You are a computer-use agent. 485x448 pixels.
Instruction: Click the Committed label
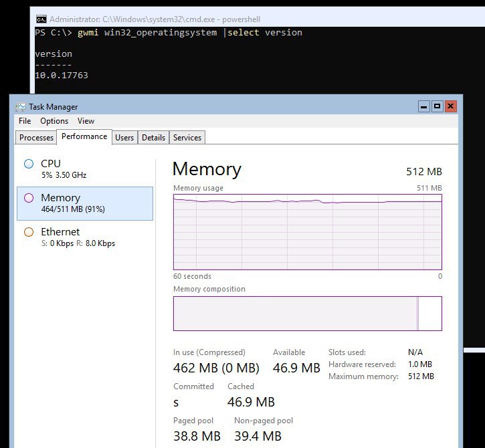(x=193, y=386)
